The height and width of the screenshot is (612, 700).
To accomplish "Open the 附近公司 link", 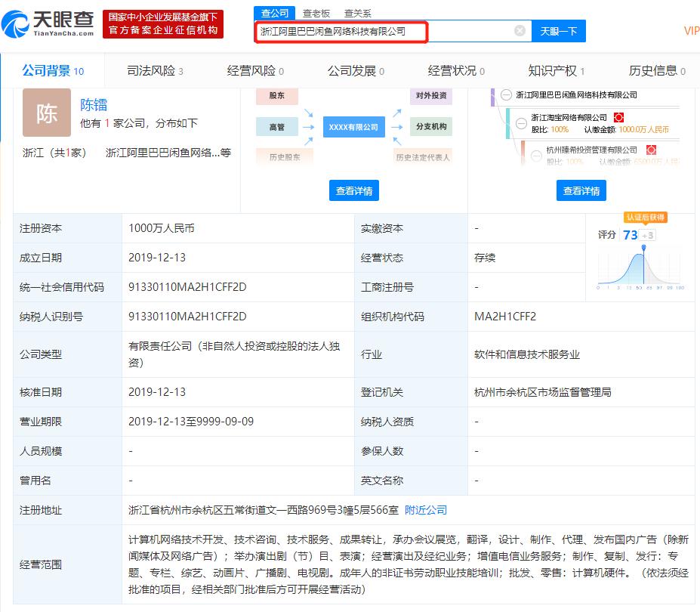I will (427, 510).
